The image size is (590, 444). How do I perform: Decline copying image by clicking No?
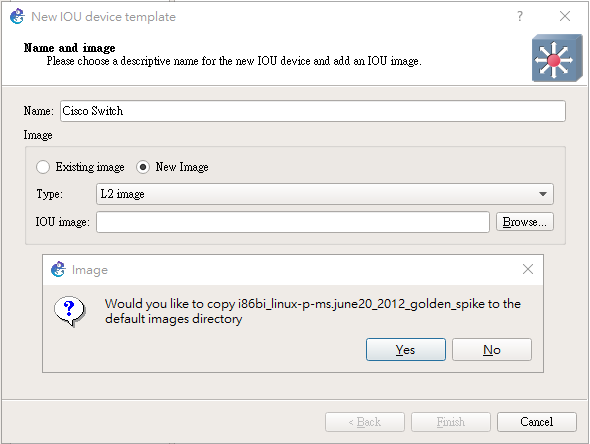(x=492, y=350)
